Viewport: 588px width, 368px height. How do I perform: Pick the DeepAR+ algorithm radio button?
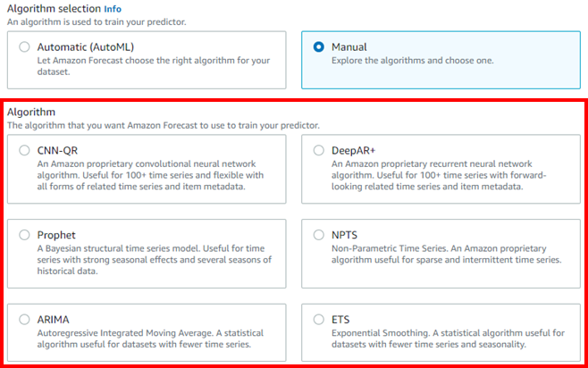point(319,151)
